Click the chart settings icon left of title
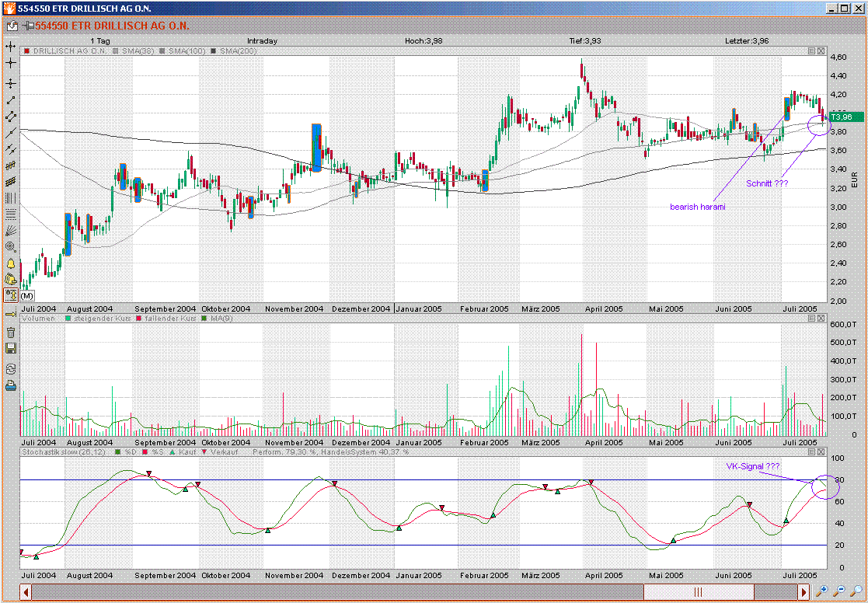Screen dimensions: 868x603 pos(12,26)
